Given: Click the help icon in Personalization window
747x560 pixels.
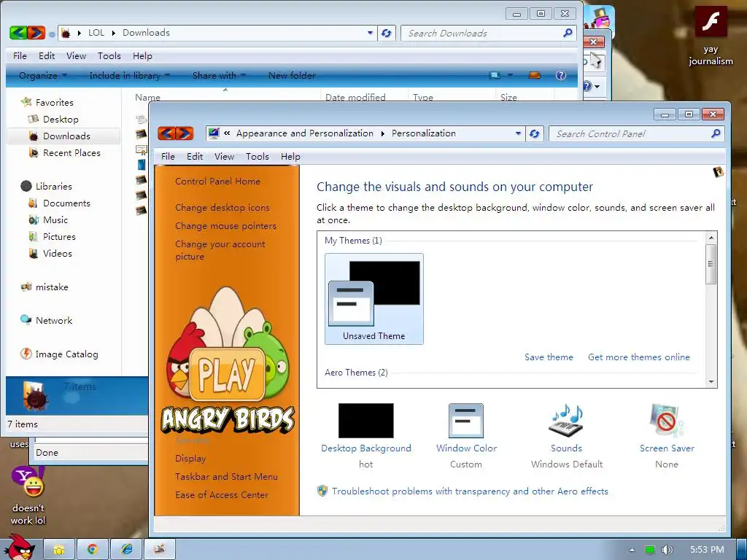Looking at the screenshot, I should coord(718,172).
